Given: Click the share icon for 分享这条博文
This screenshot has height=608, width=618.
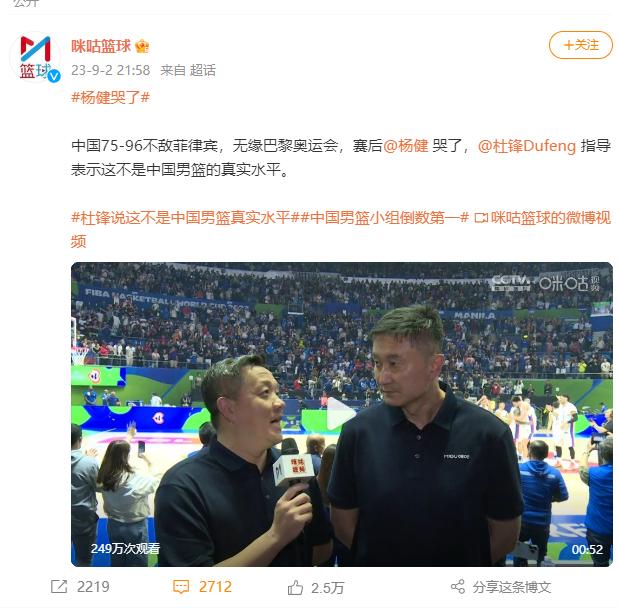Looking at the screenshot, I should pyautogui.click(x=458, y=587).
